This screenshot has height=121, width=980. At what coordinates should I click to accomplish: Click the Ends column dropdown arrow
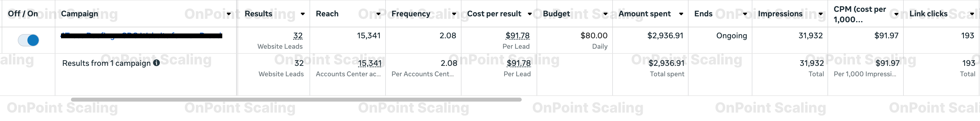[x=745, y=14]
